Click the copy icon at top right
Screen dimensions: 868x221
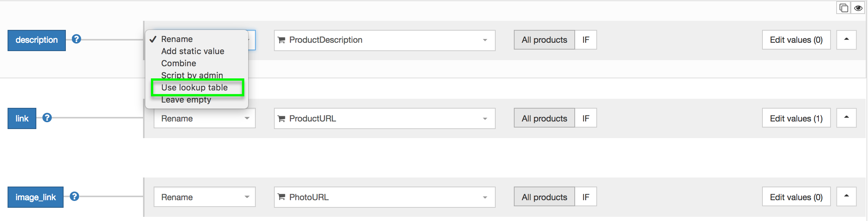(844, 8)
